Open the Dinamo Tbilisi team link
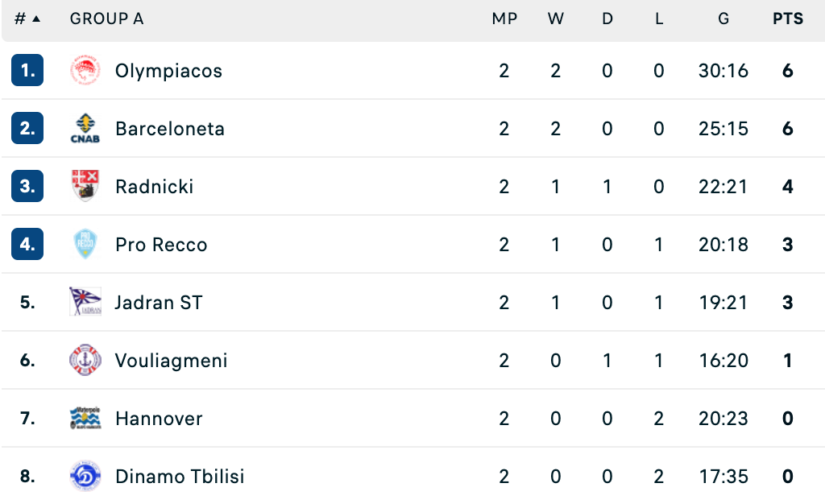 180,476
